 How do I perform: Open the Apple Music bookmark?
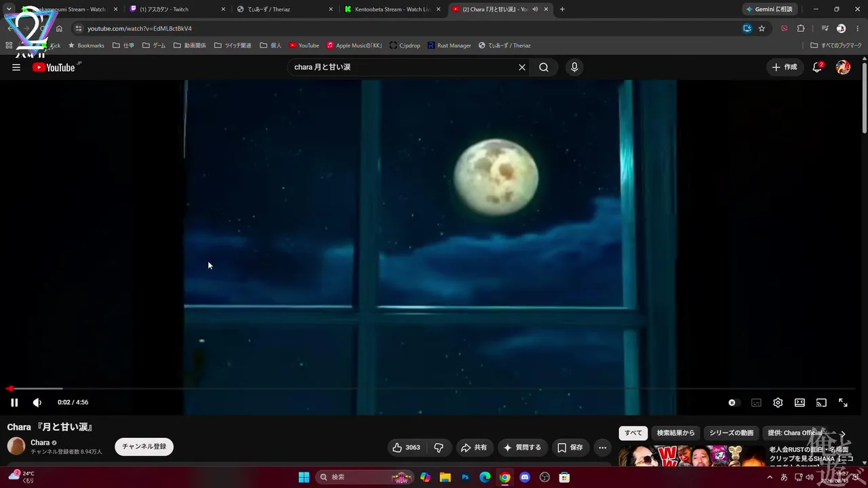pos(355,45)
